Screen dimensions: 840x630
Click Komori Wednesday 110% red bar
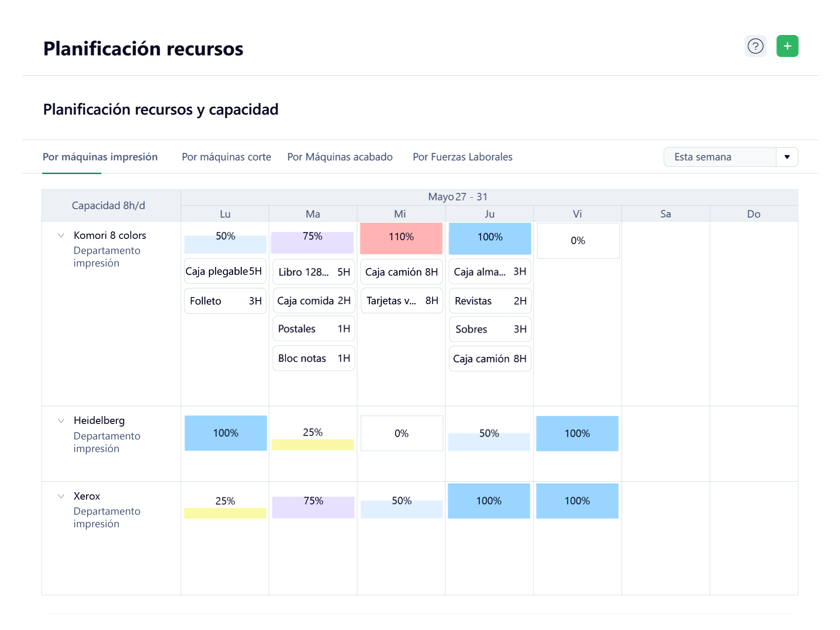pyautogui.click(x=401, y=238)
